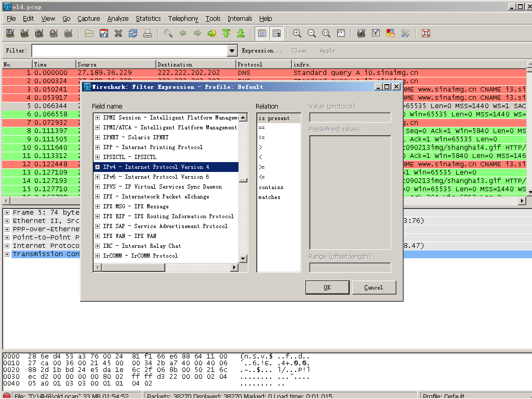The width and height of the screenshot is (532, 399).
Task: Go forward in packet history arrow
Action: (x=197, y=33)
